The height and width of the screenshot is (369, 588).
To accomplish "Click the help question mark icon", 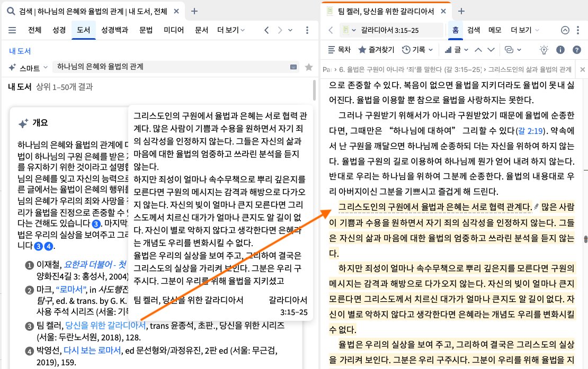I will click(x=577, y=49).
